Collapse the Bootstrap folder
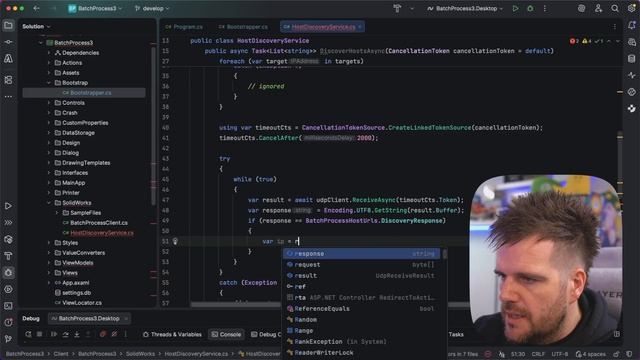 coord(49,83)
